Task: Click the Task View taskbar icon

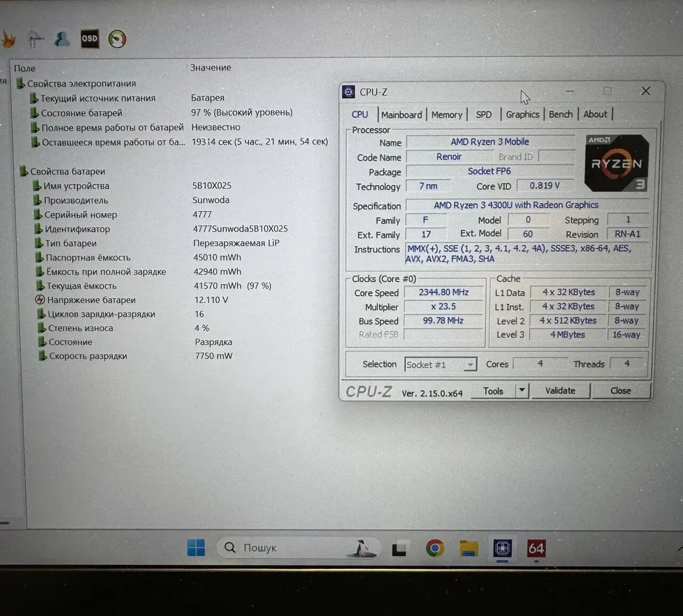Action: 400,549
